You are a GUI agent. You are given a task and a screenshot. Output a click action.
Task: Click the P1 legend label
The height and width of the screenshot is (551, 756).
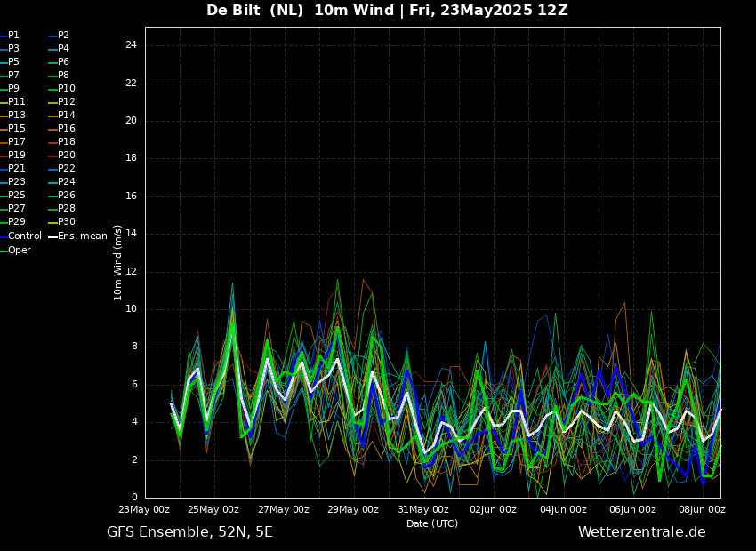pos(13,36)
